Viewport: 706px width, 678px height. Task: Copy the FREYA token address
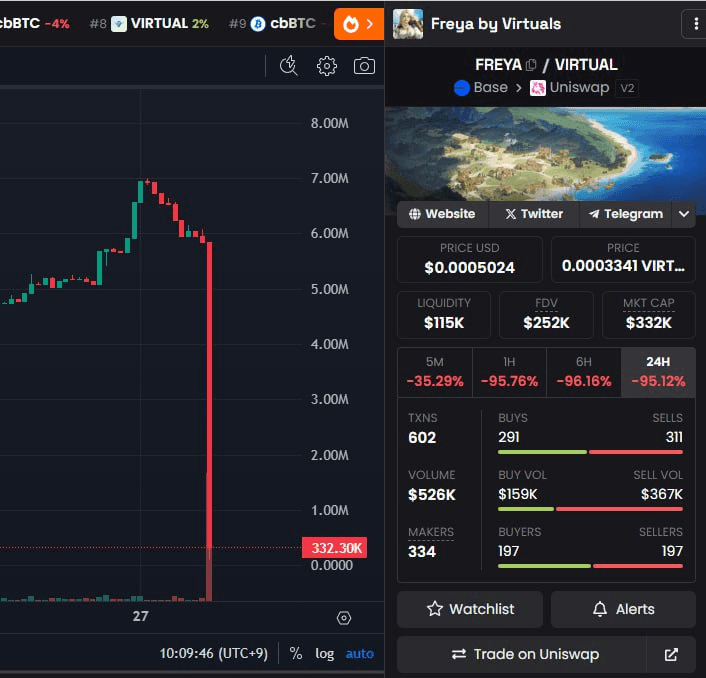pos(531,65)
